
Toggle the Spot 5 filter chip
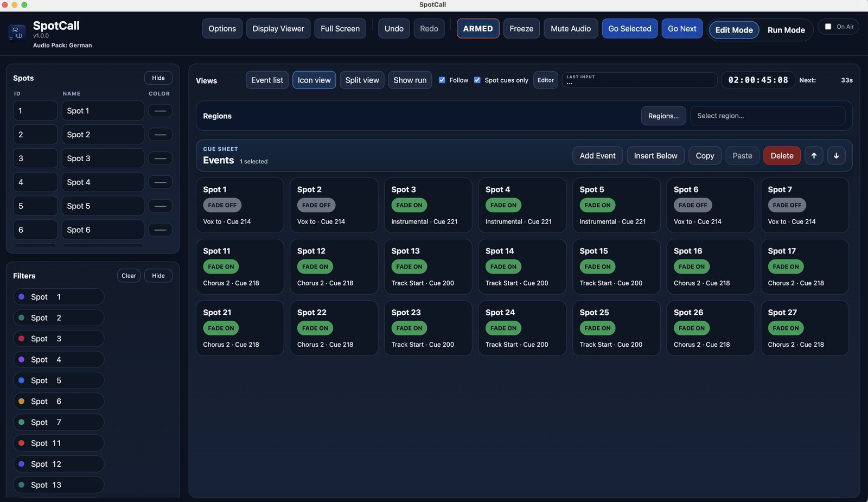[59, 380]
